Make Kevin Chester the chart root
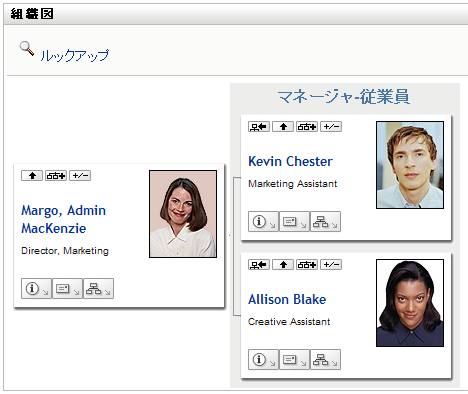The width and height of the screenshot is (468, 394). point(259,127)
